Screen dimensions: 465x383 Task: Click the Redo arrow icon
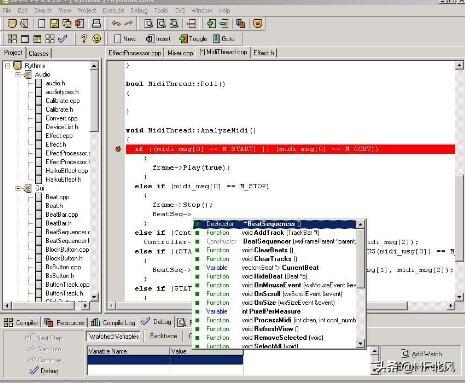[128, 23]
